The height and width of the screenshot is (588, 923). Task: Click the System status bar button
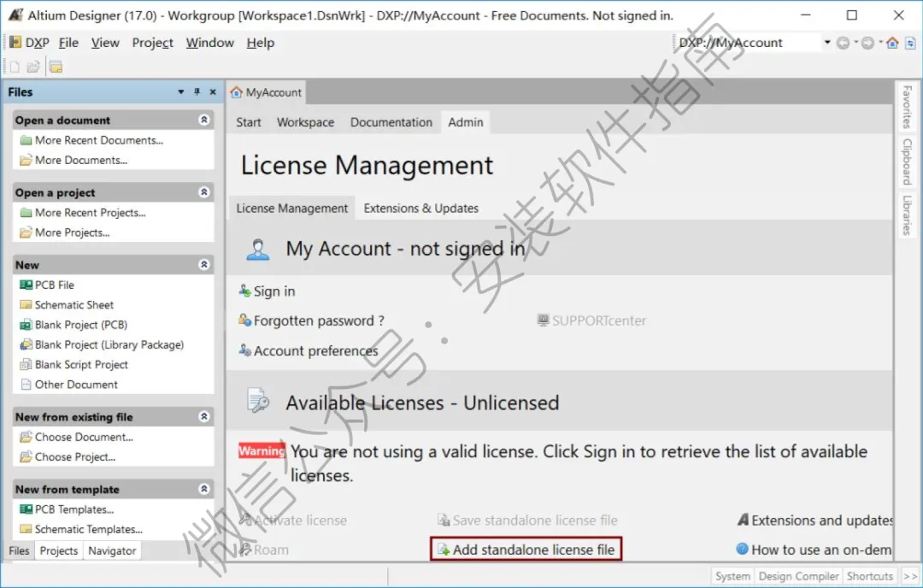coord(732,576)
